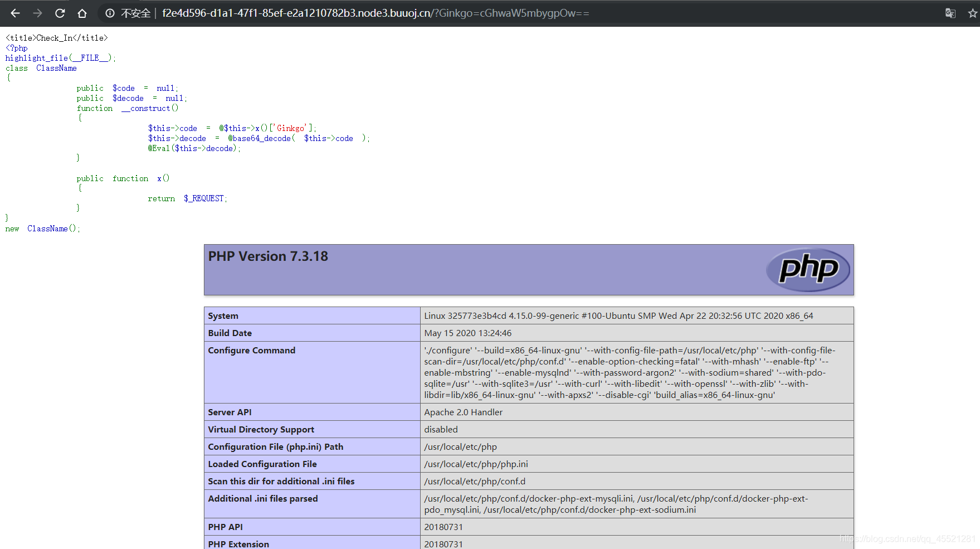The image size is (980, 549).
Task: Click the '@base64_decode' code line
Action: tap(259, 138)
